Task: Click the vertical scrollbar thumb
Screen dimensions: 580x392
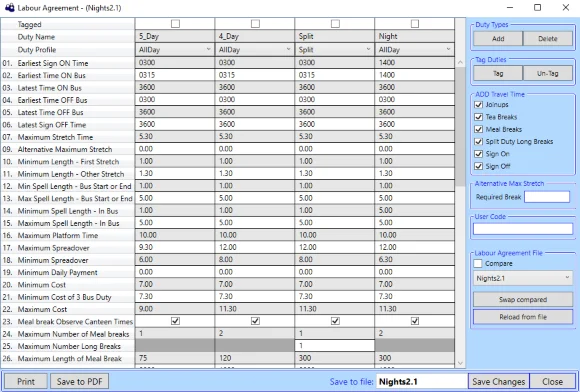Action: point(460,127)
